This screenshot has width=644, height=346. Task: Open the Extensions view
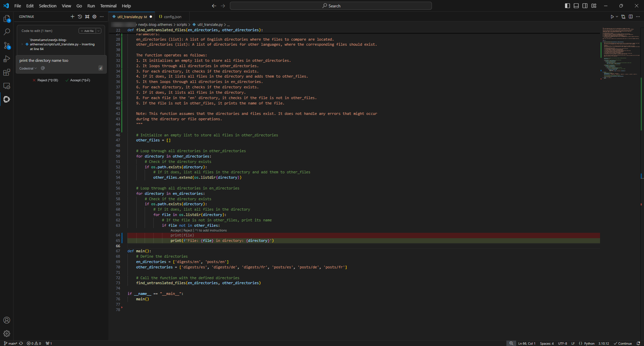pos(7,73)
